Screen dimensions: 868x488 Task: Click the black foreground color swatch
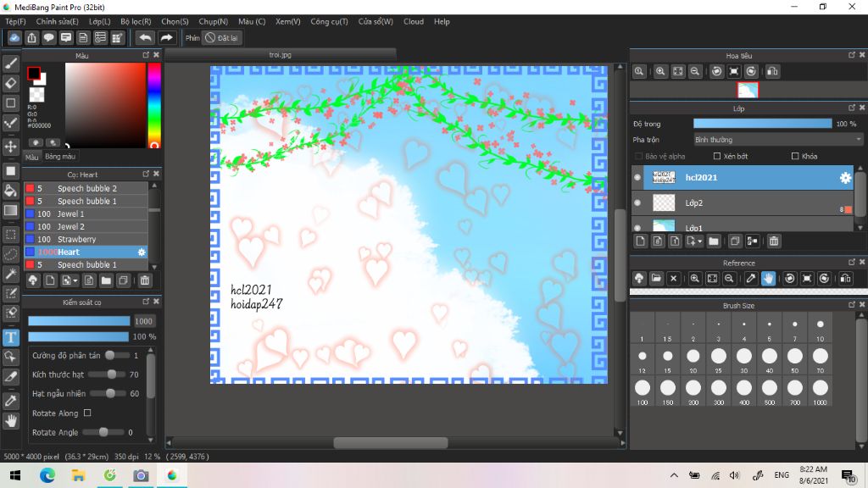(34, 74)
